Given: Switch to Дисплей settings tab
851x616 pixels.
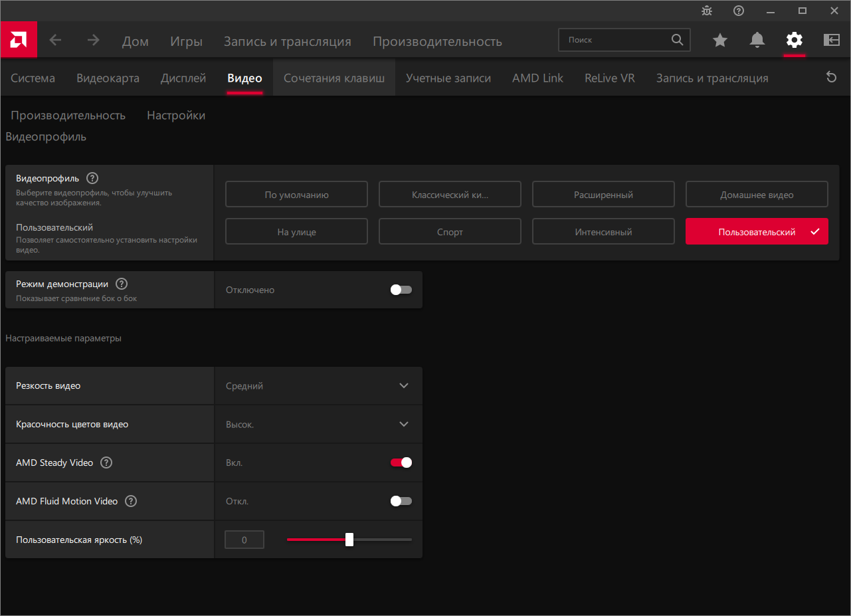Looking at the screenshot, I should pyautogui.click(x=183, y=78).
